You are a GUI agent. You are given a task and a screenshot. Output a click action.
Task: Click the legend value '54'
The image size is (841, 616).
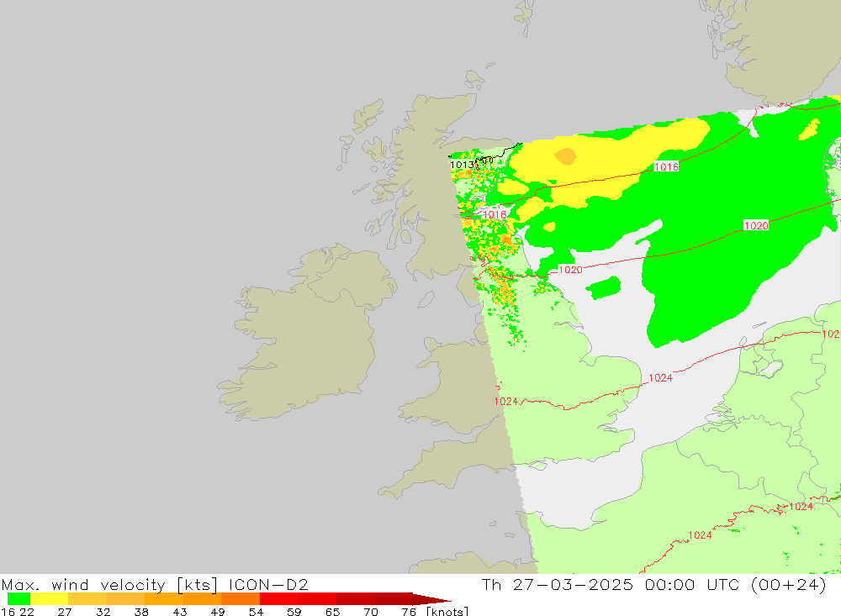coord(256,611)
